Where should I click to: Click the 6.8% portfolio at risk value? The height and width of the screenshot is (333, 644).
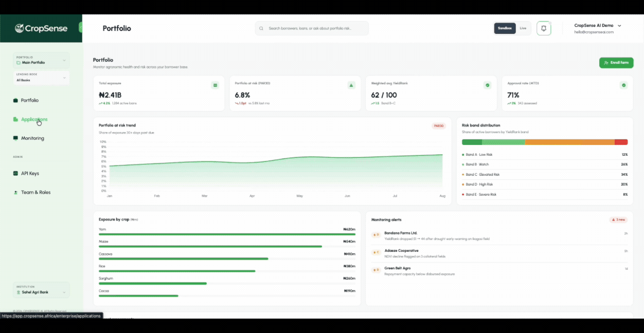[242, 95]
